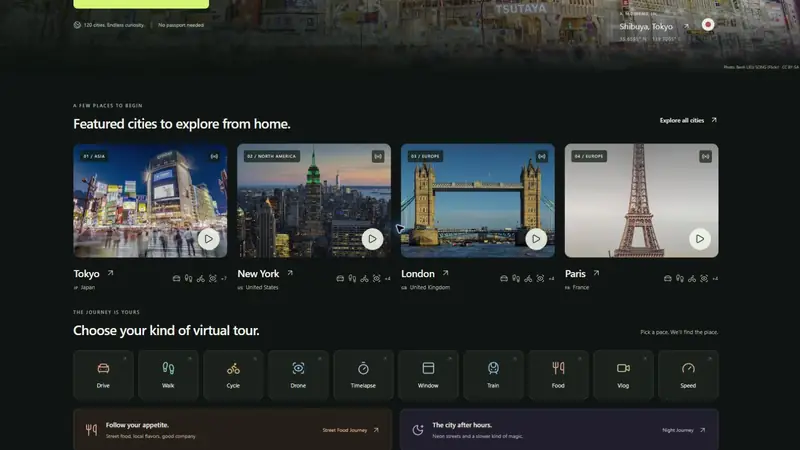Click the city after hours moon icon
The width and height of the screenshot is (800, 450).
[418, 430]
